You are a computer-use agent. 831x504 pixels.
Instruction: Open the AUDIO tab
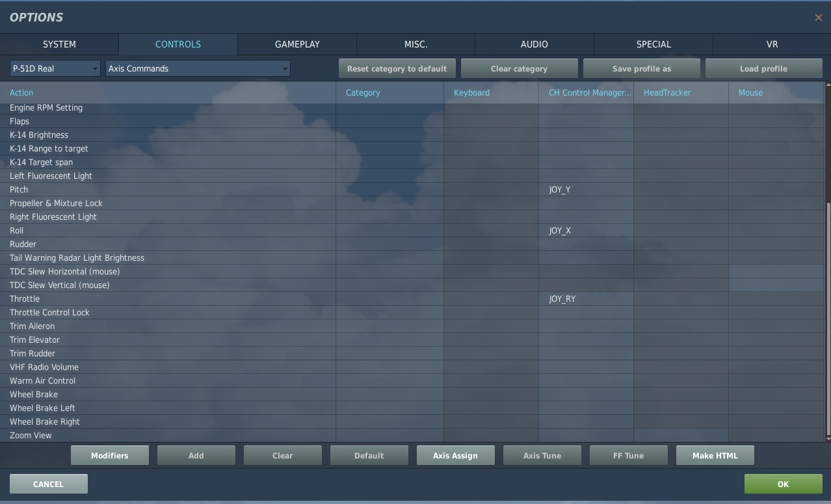click(534, 44)
